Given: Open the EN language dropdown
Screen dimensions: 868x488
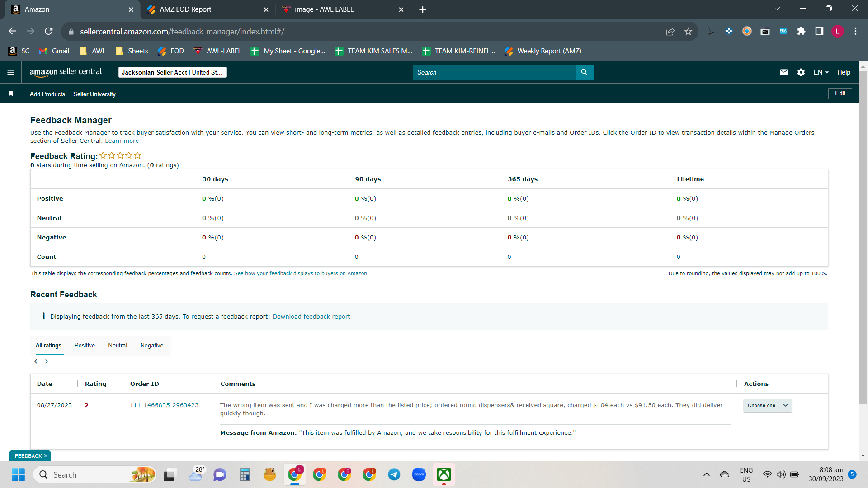Looking at the screenshot, I should 821,72.
